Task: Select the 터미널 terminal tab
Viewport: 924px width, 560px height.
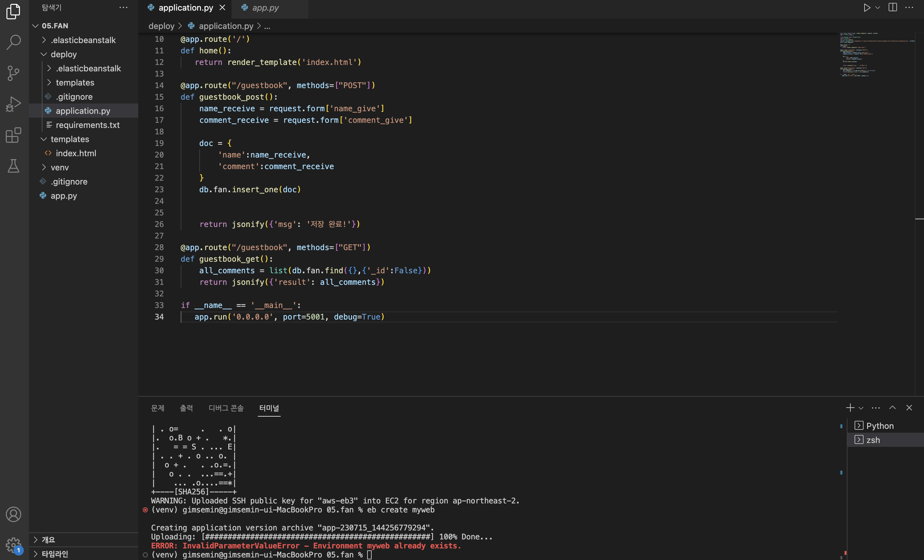Action: pos(269,408)
